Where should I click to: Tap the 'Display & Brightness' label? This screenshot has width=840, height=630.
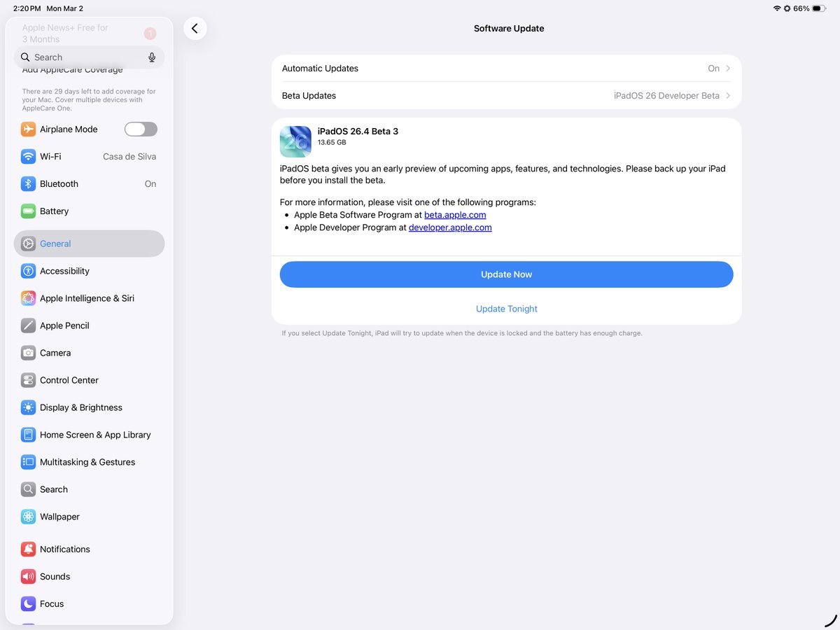(81, 407)
